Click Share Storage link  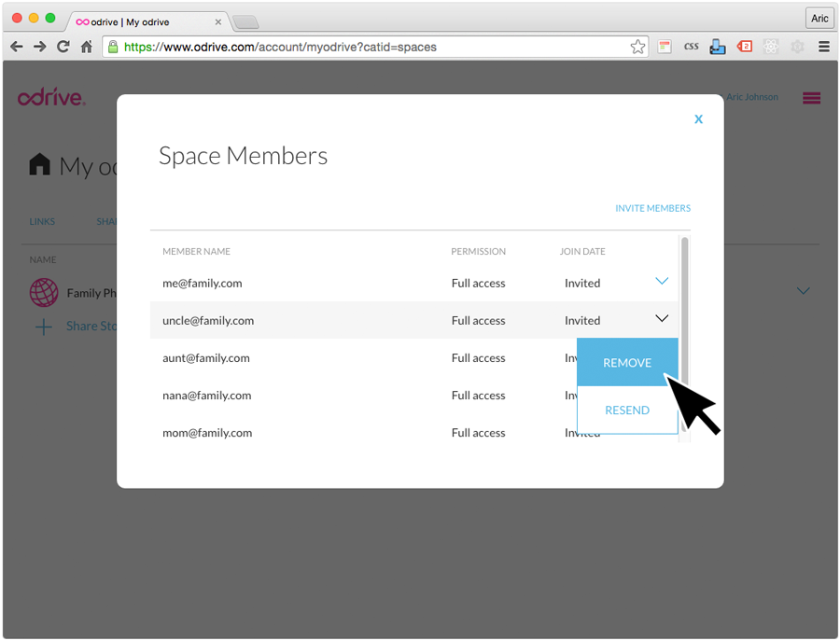click(x=91, y=327)
